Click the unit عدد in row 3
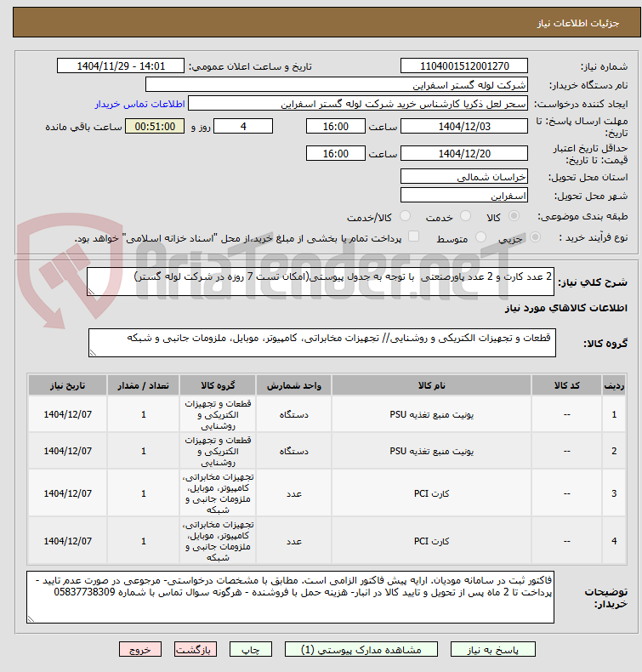The width and height of the screenshot is (642, 672). click(294, 493)
